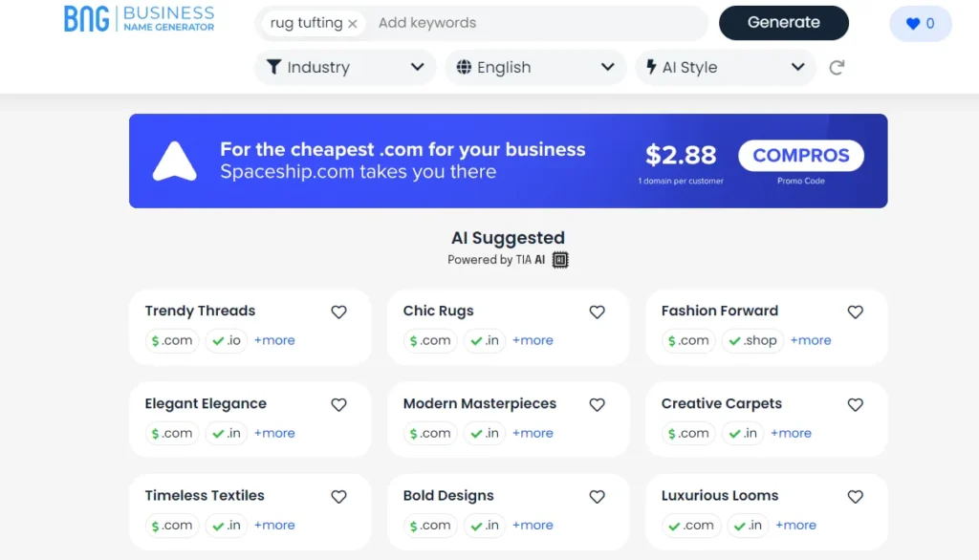Favorite the Luxurious Looms name
Viewport: 979px width, 560px height.
tap(856, 496)
